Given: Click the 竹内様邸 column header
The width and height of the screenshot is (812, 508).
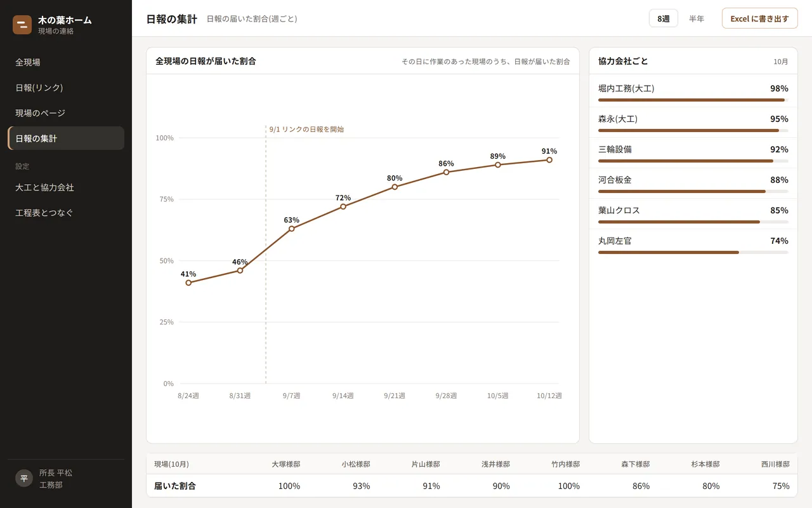Looking at the screenshot, I should click(x=566, y=464).
